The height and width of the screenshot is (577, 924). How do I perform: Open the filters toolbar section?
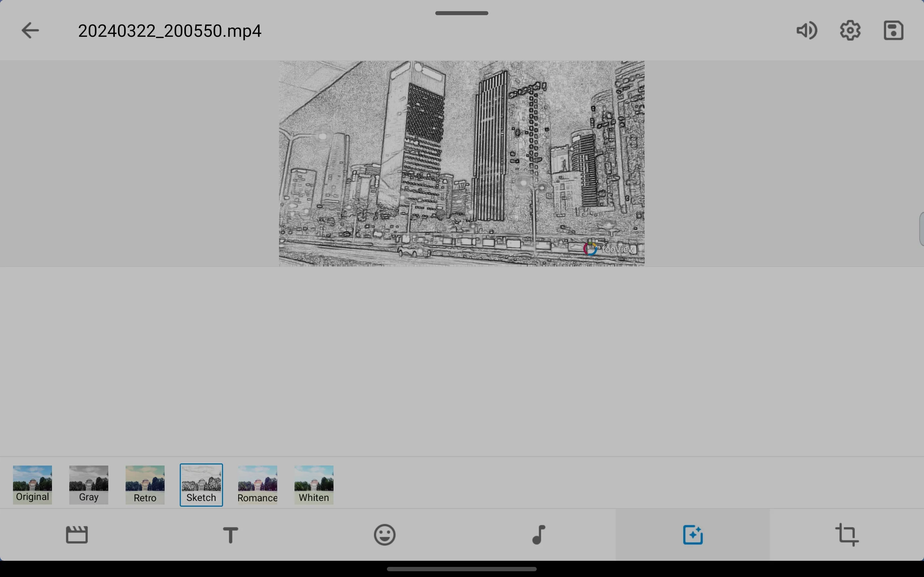coord(693,534)
